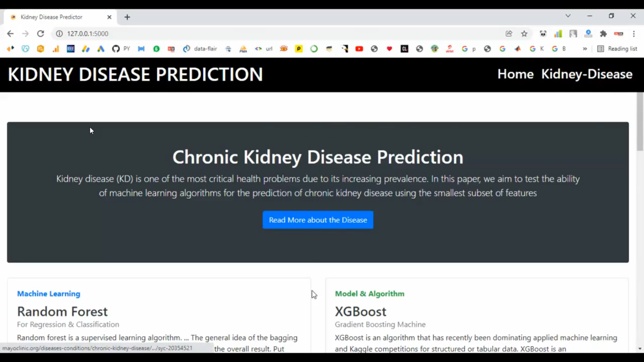
Task: Click the panda extension icon
Action: pos(543,33)
